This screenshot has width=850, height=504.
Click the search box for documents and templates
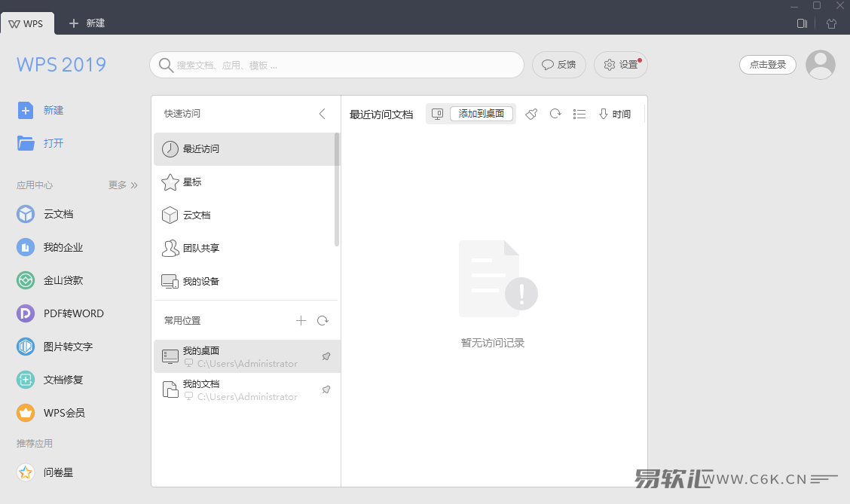point(337,65)
